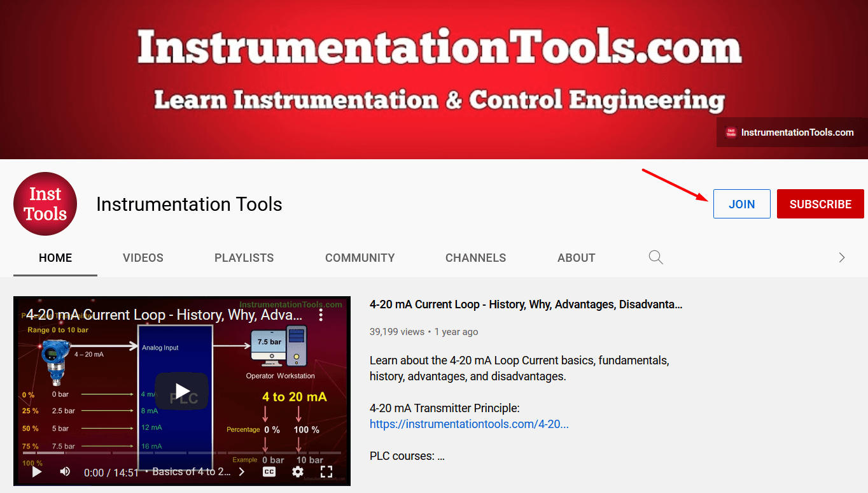Image resolution: width=868 pixels, height=493 pixels.
Task: Click the 0:00 / 14:51 time display
Action: 111,473
